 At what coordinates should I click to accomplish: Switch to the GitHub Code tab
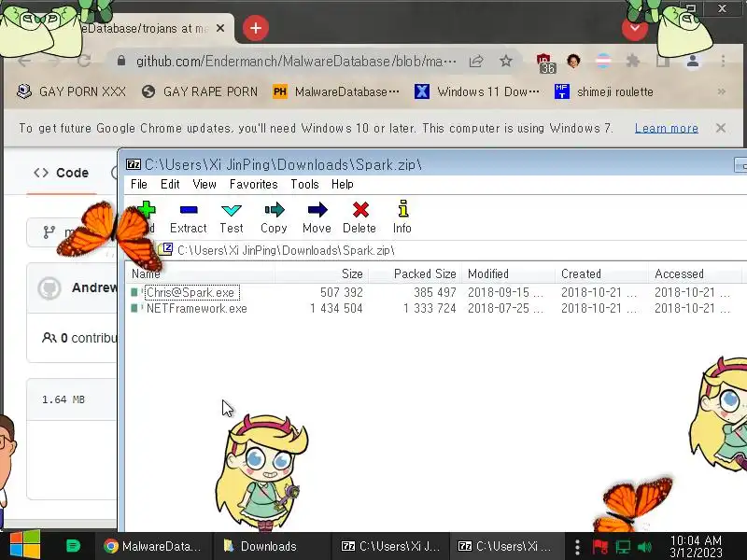[61, 173]
